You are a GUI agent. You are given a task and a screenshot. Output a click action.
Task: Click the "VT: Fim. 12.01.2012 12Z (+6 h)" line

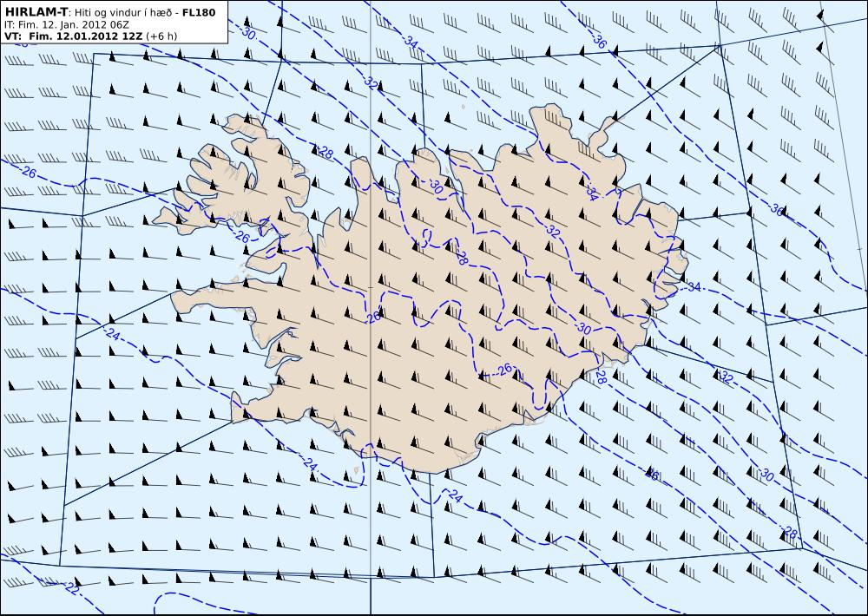[91, 36]
